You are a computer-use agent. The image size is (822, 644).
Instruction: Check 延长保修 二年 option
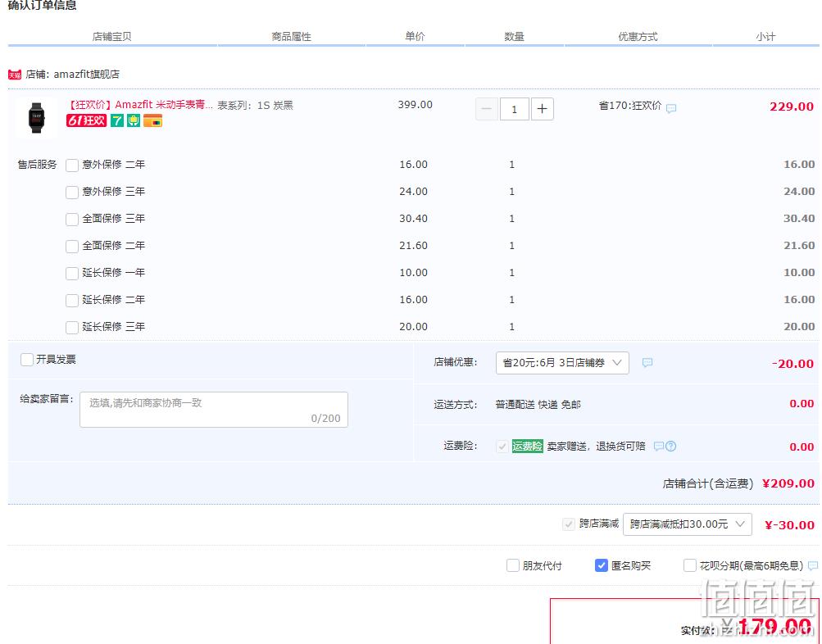pyautogui.click(x=72, y=300)
